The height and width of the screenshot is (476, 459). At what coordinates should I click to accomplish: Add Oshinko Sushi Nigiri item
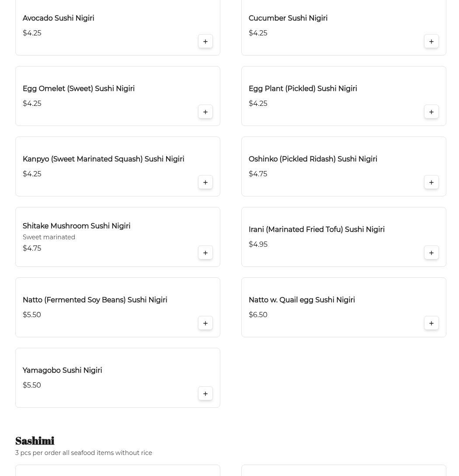pyautogui.click(x=431, y=182)
